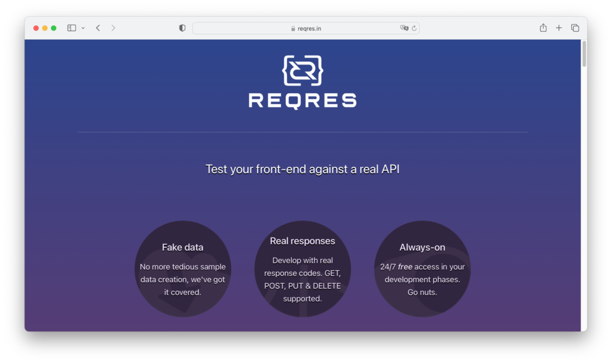
Task: Click the reqres.in address bar
Action: (x=306, y=28)
